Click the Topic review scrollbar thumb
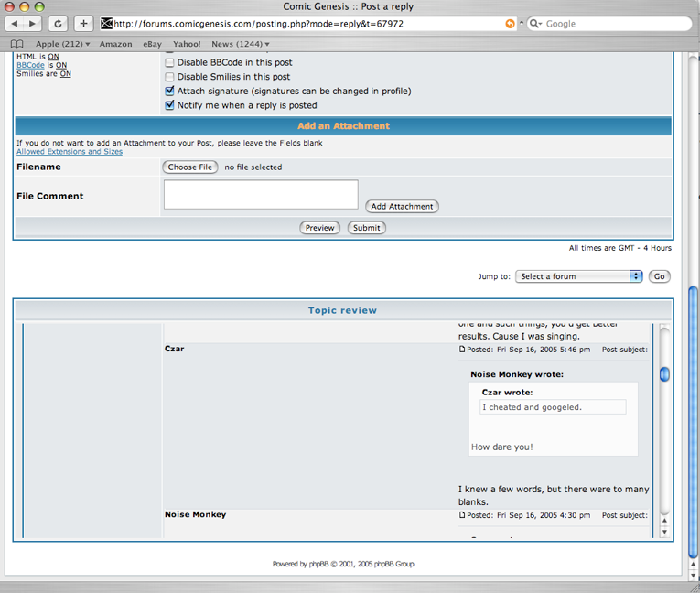The width and height of the screenshot is (700, 593). (664, 373)
